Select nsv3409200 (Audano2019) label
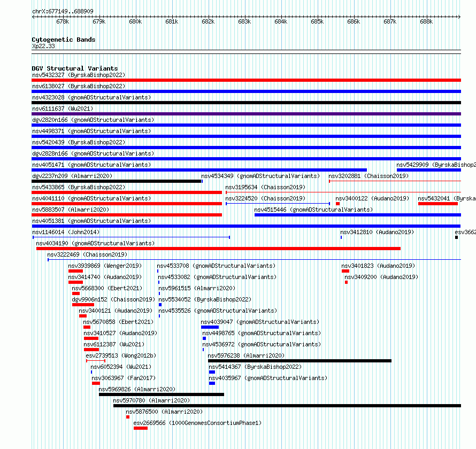Screen dimensions: 476x449 tap(381, 277)
